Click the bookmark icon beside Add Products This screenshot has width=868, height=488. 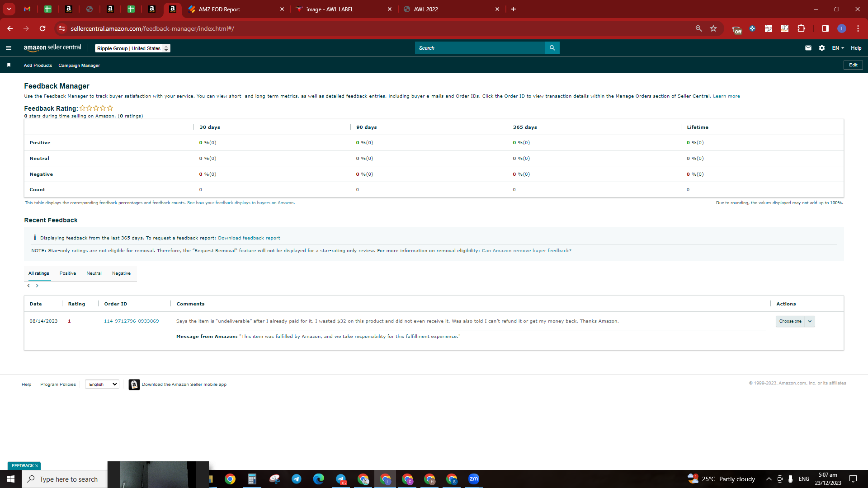click(x=9, y=65)
